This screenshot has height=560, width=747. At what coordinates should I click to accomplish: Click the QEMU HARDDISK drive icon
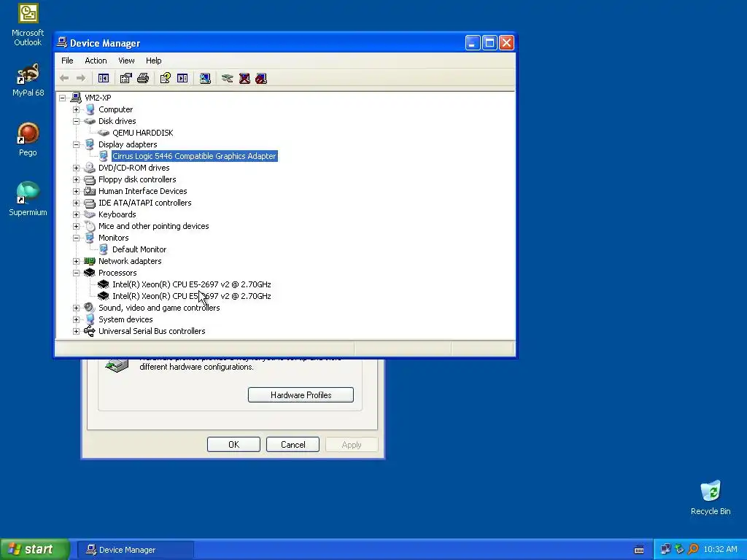point(104,133)
